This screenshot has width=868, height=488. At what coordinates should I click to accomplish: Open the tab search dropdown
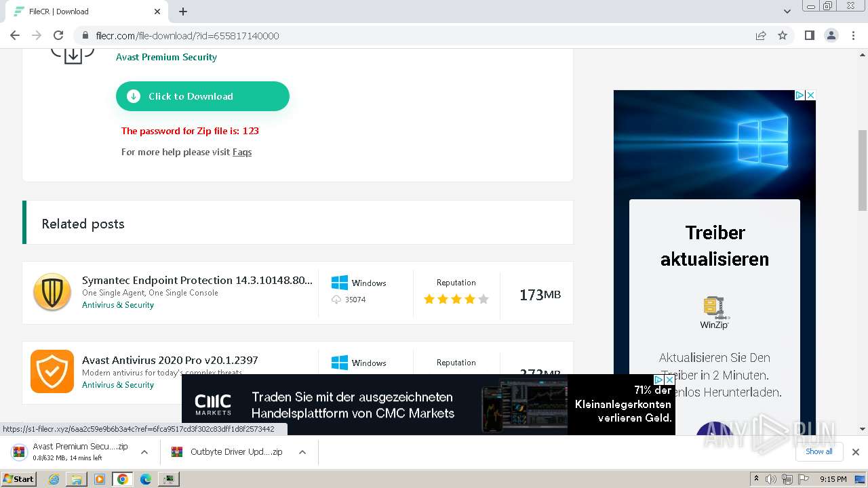click(787, 12)
